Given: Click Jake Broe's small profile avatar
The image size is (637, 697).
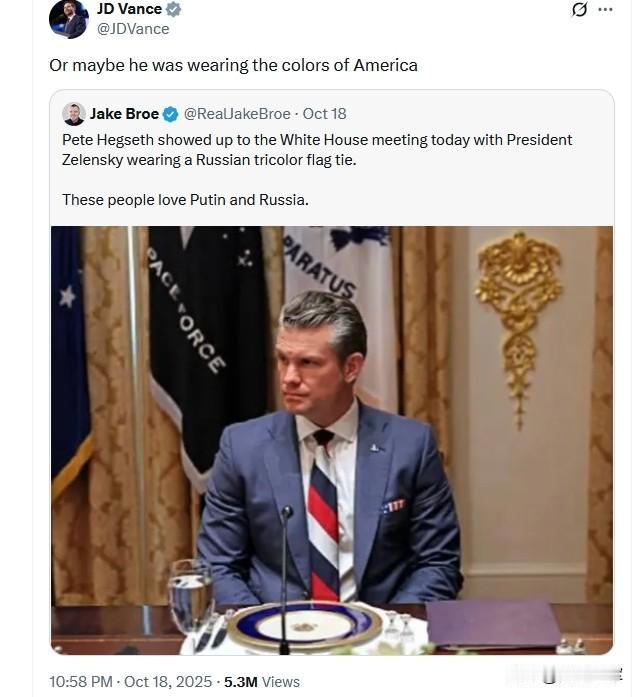Looking at the screenshot, I should (73, 114).
